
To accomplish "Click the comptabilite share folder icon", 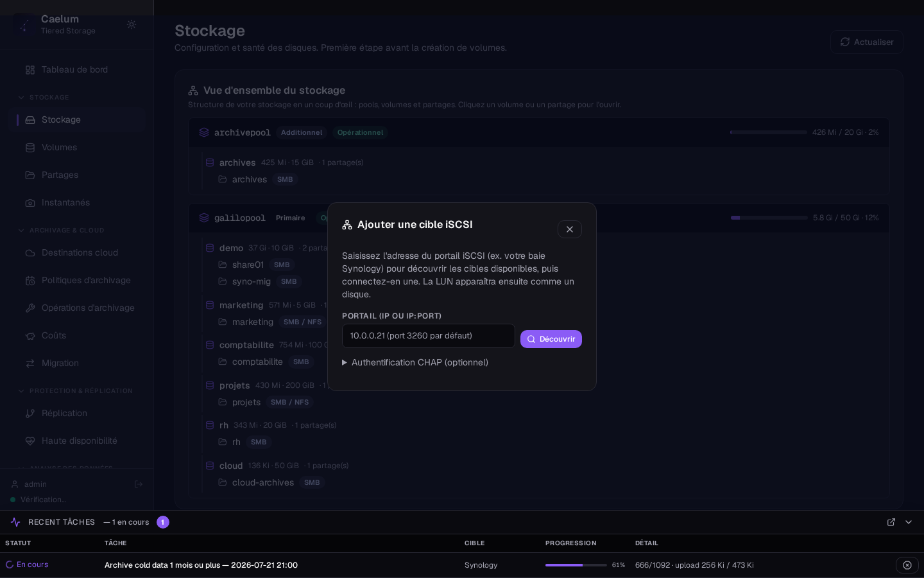I will point(223,362).
